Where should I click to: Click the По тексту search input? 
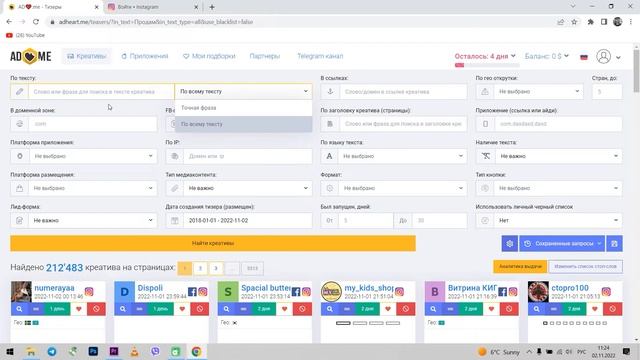101,91
